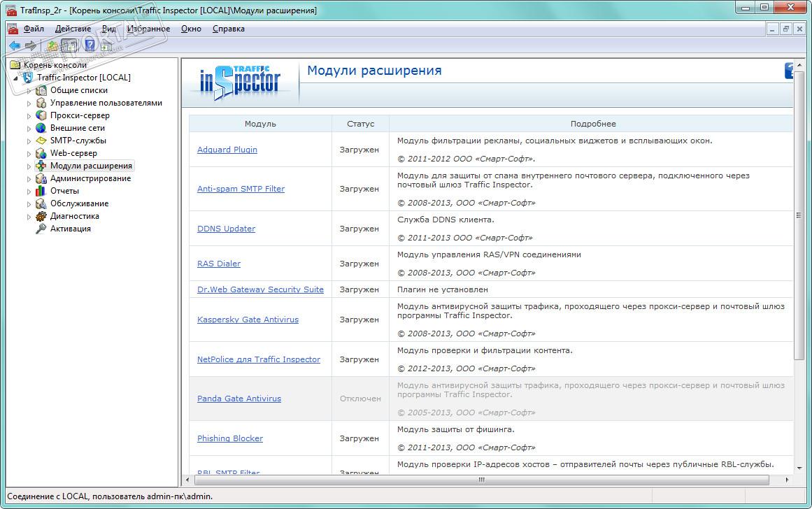This screenshot has height=509, width=812.
Task: Select the Web-сервер tree icon
Action: 41,153
